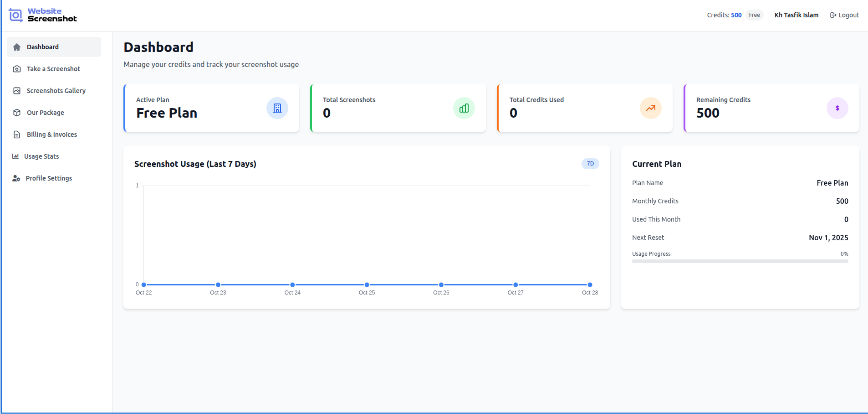Click the dollar icon on Remaining Credits card
The width and height of the screenshot is (868, 414).
click(x=837, y=108)
